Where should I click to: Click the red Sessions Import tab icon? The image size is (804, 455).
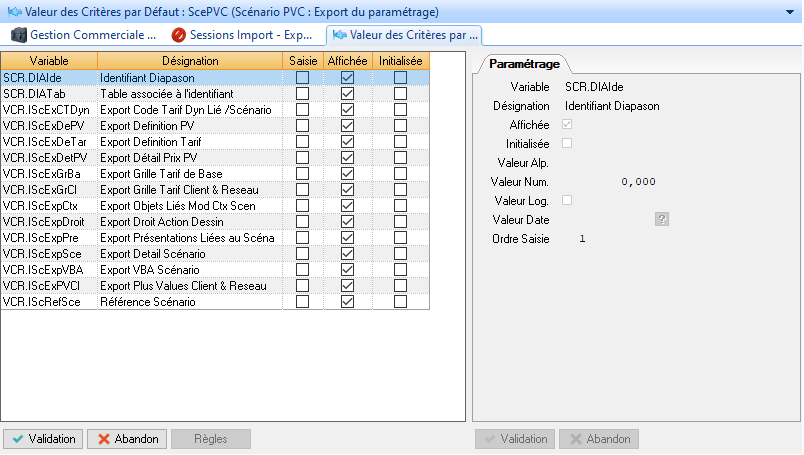[179, 35]
